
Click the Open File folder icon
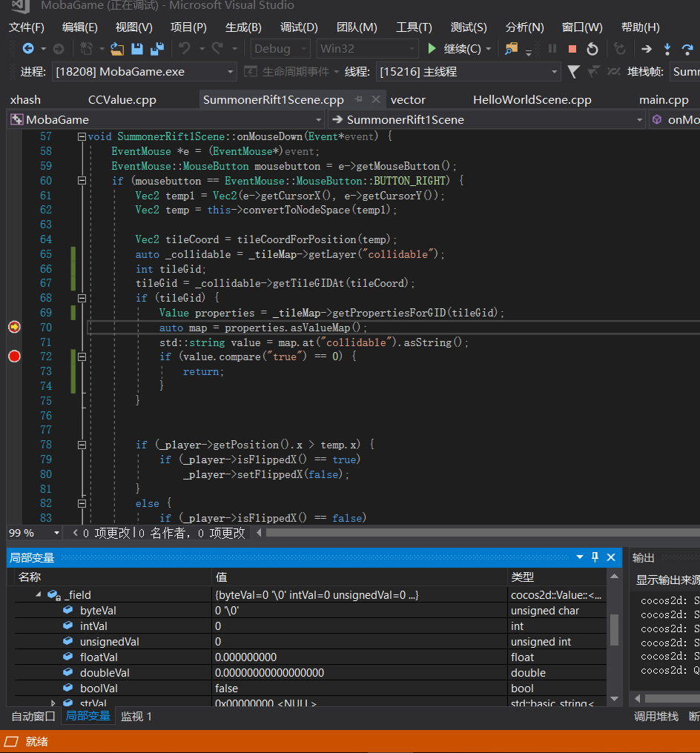[x=117, y=49]
